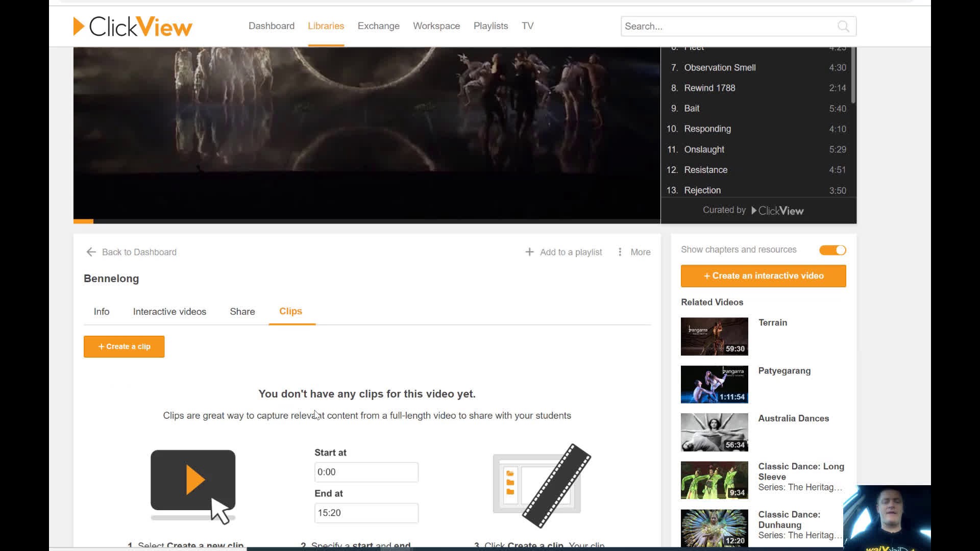Click the back arrow beside Back to Dashboard
The width and height of the screenshot is (980, 551).
pos(91,252)
